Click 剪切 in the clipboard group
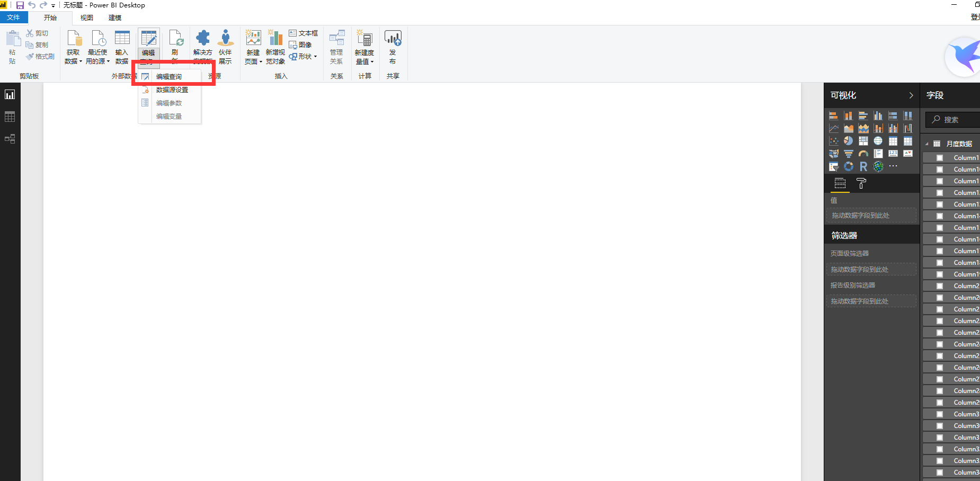 click(x=37, y=33)
